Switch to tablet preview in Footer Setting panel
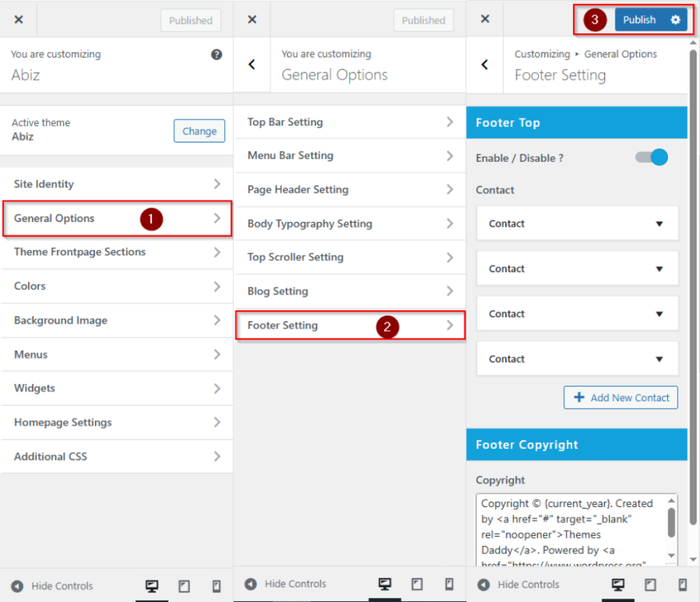This screenshot has width=700, height=602. click(x=651, y=585)
